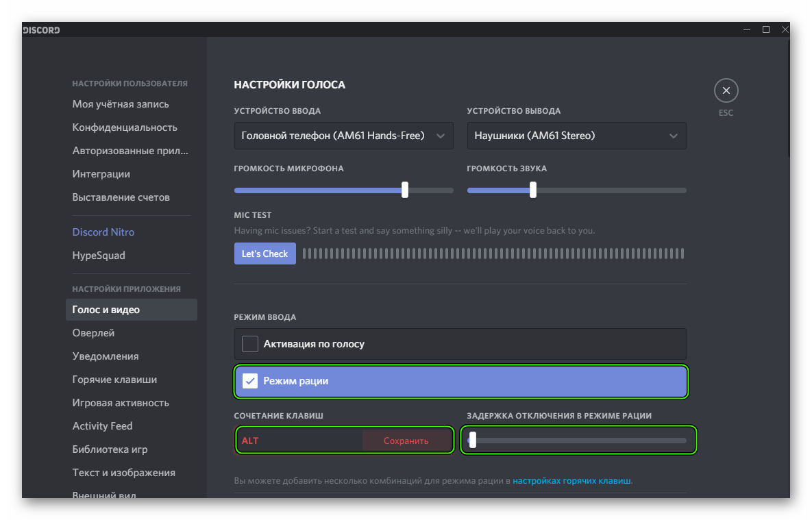Toggle the Режим рации checkbox

coord(250,381)
